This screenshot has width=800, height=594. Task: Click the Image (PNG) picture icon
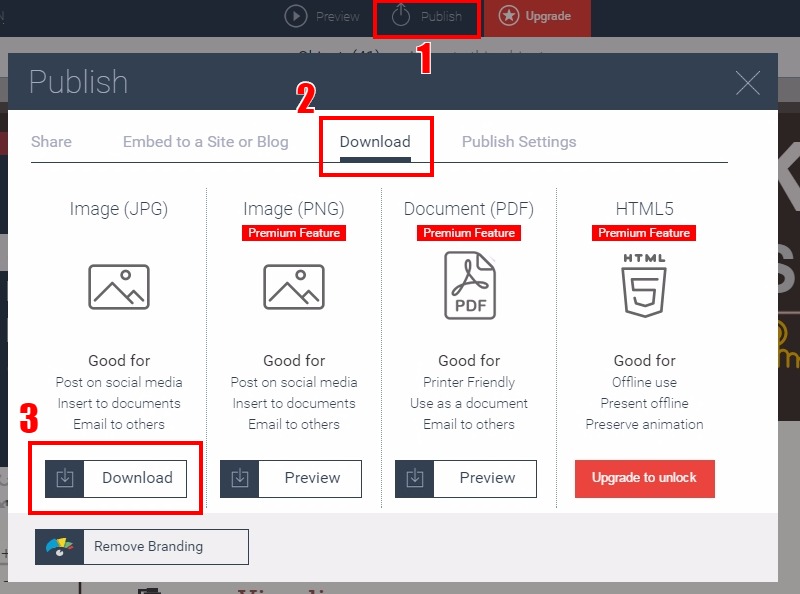point(294,287)
